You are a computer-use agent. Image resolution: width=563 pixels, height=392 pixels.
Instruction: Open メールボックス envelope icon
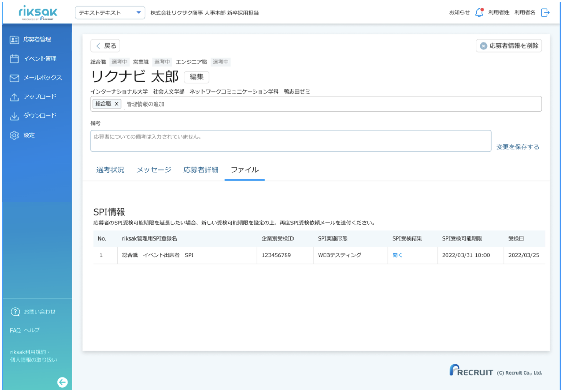click(14, 78)
